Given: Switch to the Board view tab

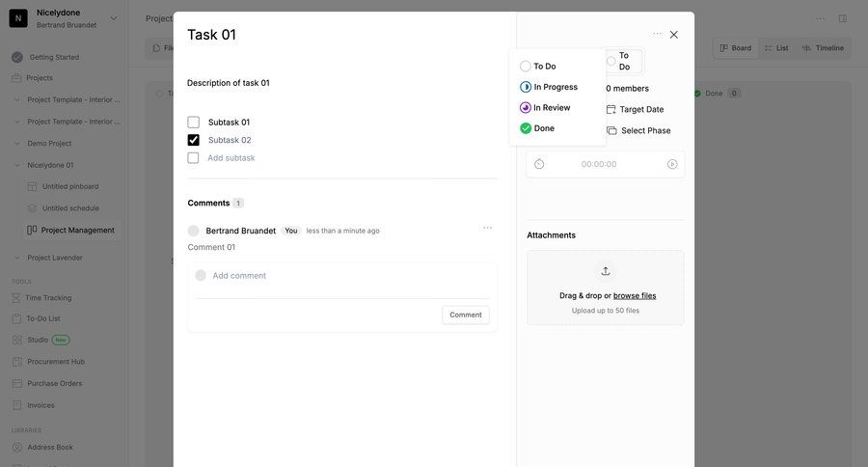Looking at the screenshot, I should (736, 48).
